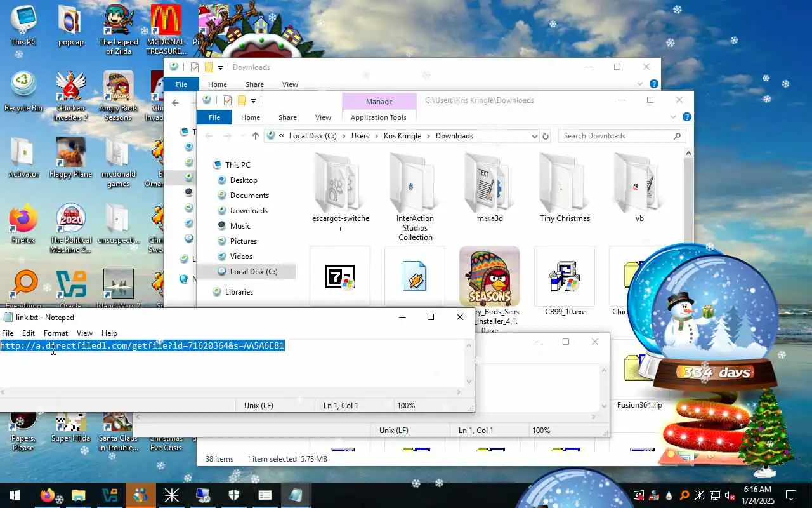812x508 pixels.
Task: Select the Chicken Invaders 2 shortcut
Action: [71, 97]
